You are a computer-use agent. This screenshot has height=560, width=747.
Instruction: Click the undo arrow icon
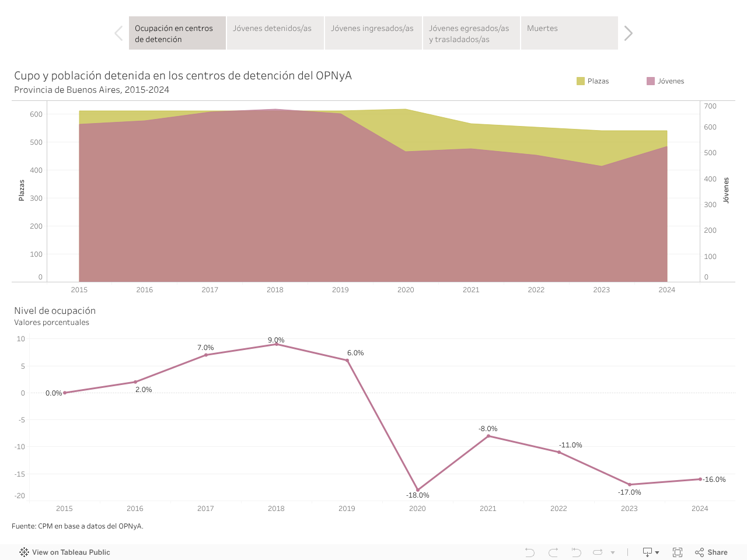(x=529, y=552)
